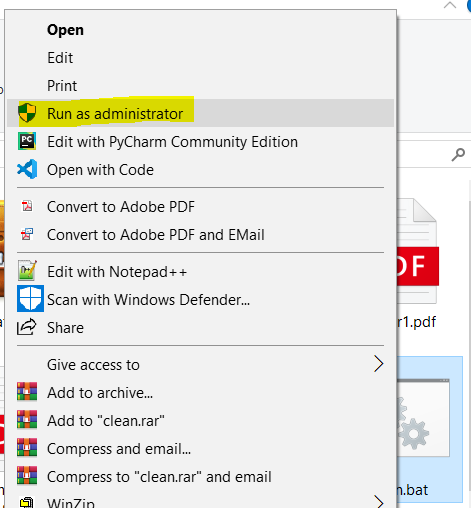Click the Windows Defender shield icon
Image resolution: width=471 pixels, height=508 pixels.
tap(30, 298)
